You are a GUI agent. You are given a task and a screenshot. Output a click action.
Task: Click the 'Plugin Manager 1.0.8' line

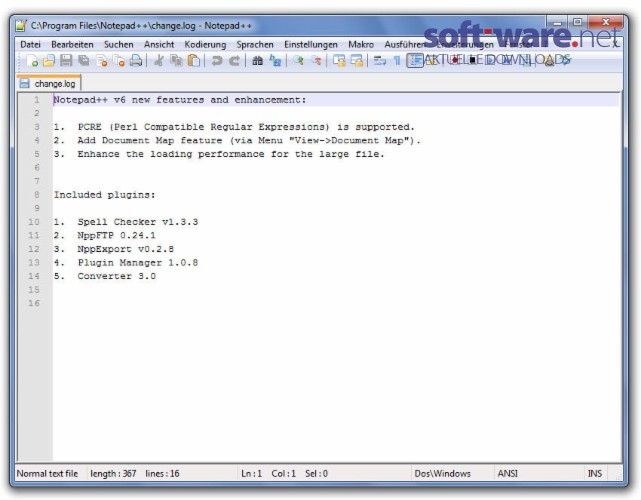point(138,262)
